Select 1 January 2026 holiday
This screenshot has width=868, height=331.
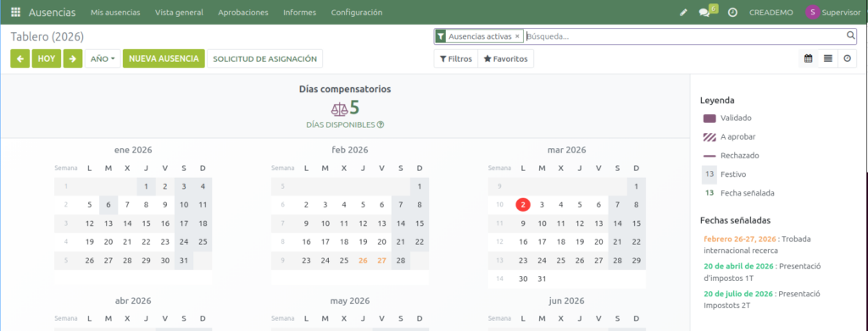[x=146, y=186]
